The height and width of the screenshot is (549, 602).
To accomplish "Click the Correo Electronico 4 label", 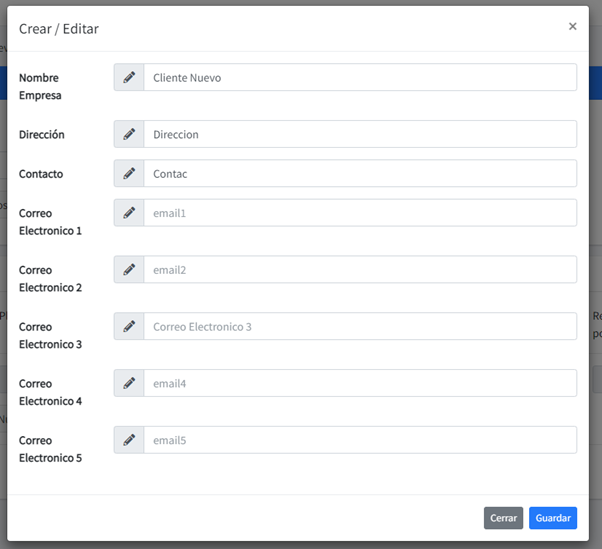I will (50, 392).
